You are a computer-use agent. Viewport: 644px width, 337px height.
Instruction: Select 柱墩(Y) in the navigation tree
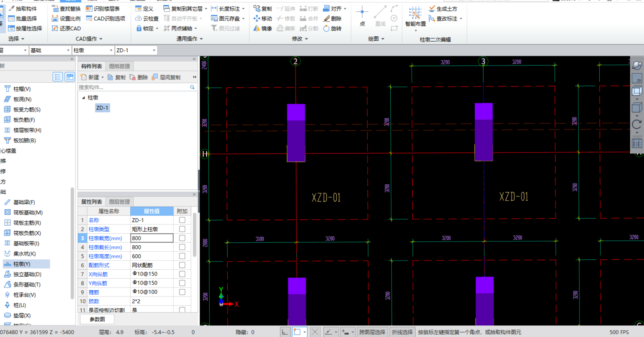26,264
